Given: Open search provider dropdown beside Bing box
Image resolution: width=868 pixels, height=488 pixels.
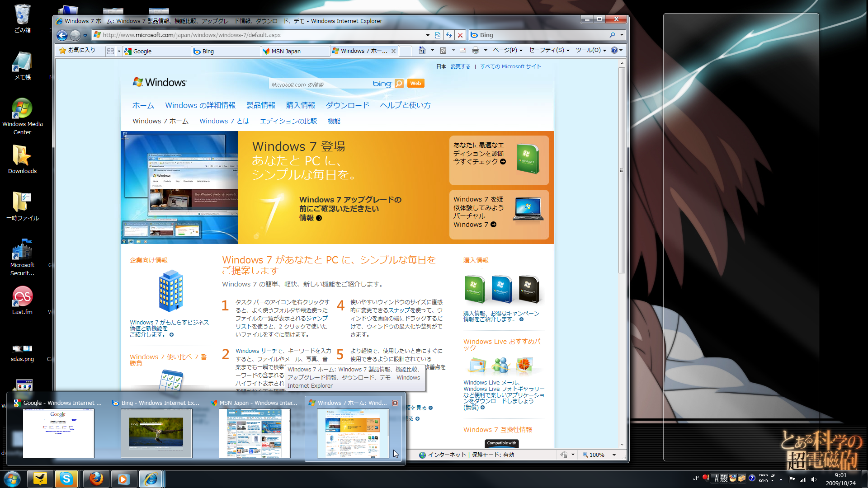Looking at the screenshot, I should click(x=622, y=35).
